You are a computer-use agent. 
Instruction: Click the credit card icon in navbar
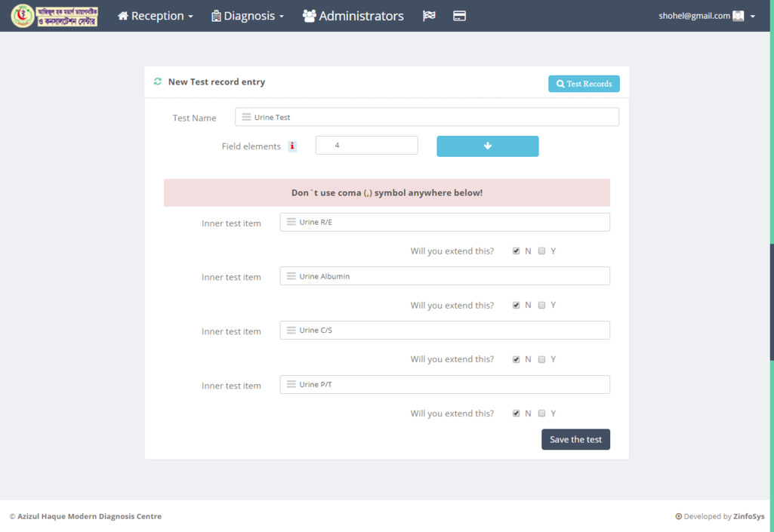point(459,16)
